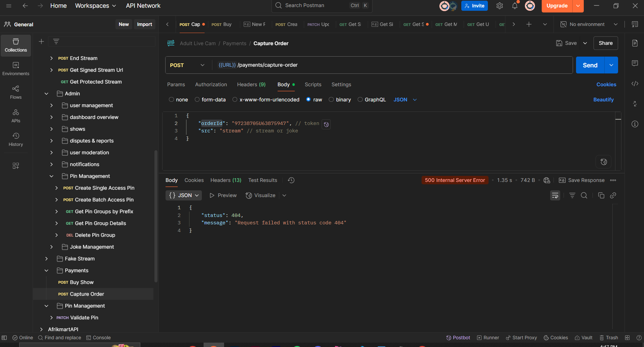Open the response more options menu
Screen dimensions: 644x347
[613, 180]
